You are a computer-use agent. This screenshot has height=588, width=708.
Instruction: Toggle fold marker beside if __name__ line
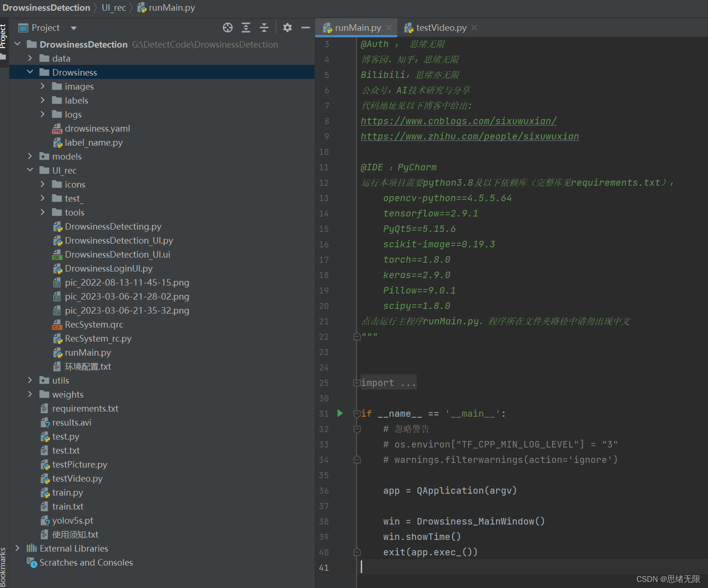[357, 413]
